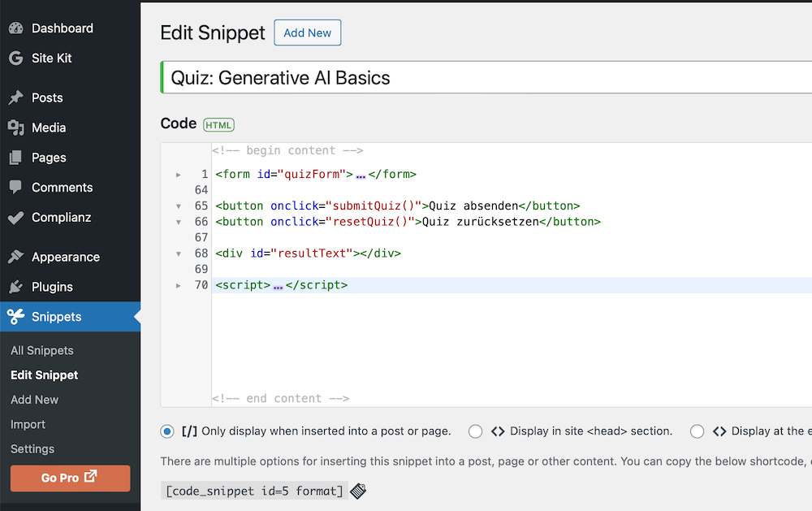This screenshot has height=511, width=812.
Task: Click the Plugins plug icon
Action: click(x=15, y=287)
